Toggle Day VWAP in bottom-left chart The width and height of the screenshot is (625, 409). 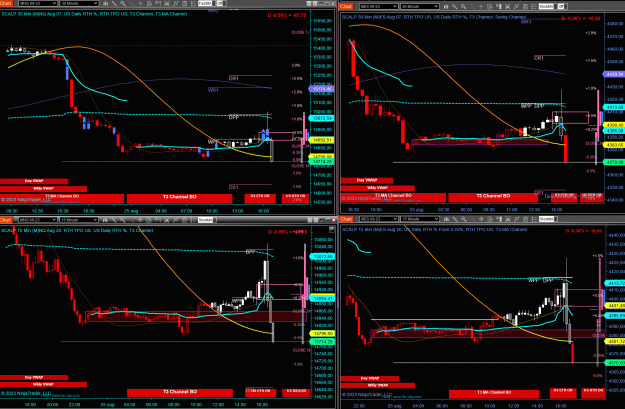34,377
